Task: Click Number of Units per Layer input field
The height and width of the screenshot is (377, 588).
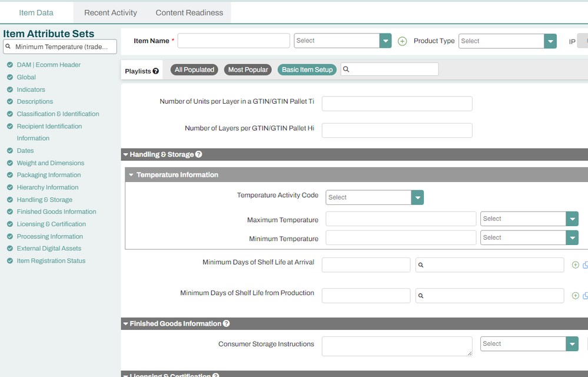Action: pos(397,104)
